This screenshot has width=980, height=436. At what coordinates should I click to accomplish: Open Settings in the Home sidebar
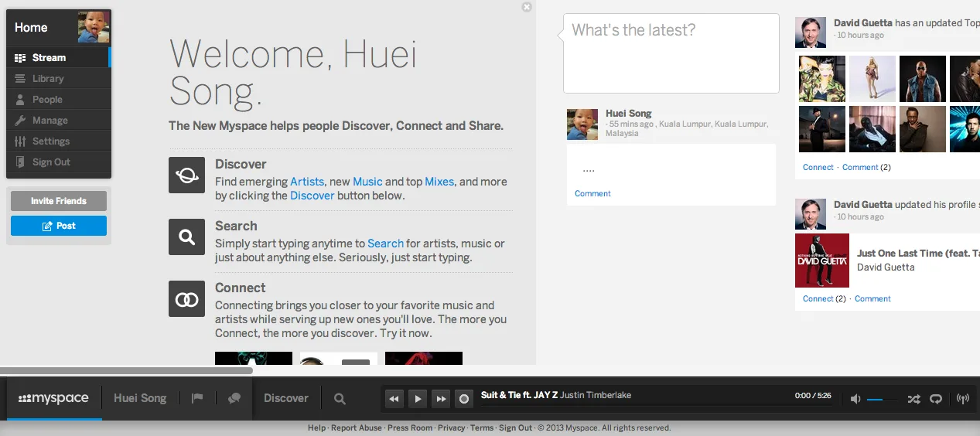point(59,141)
